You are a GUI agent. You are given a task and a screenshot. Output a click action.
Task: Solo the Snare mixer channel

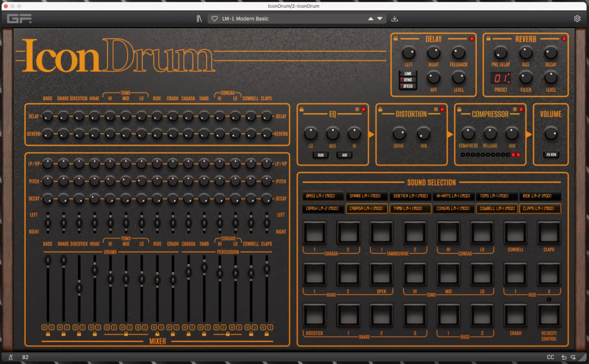click(67, 327)
